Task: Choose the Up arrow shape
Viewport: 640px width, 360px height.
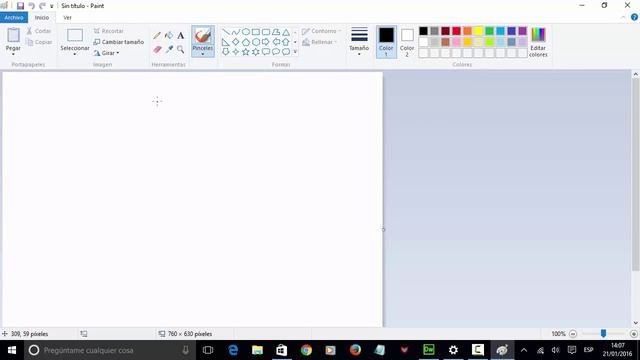Action: [x=286, y=42]
